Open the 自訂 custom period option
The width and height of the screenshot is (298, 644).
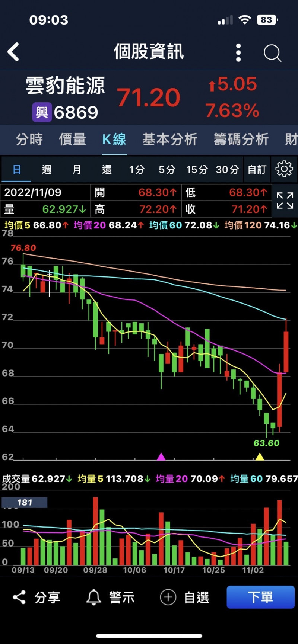257,170
